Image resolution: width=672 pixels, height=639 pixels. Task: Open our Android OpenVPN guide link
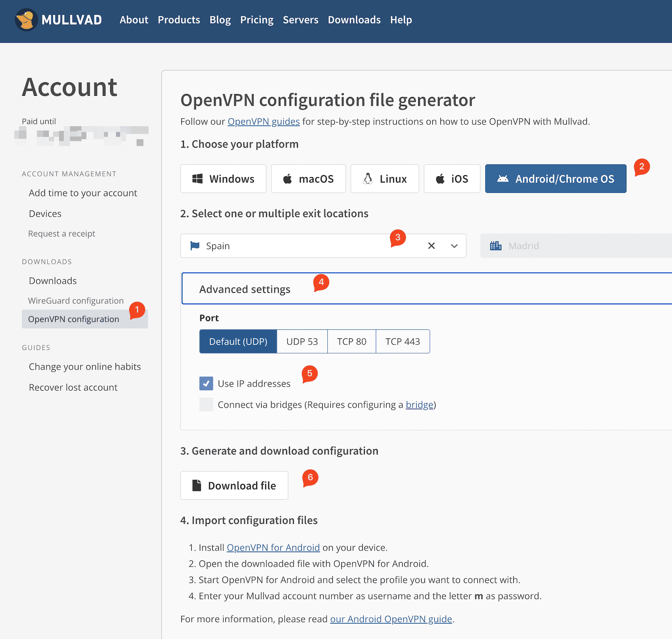coord(391,619)
